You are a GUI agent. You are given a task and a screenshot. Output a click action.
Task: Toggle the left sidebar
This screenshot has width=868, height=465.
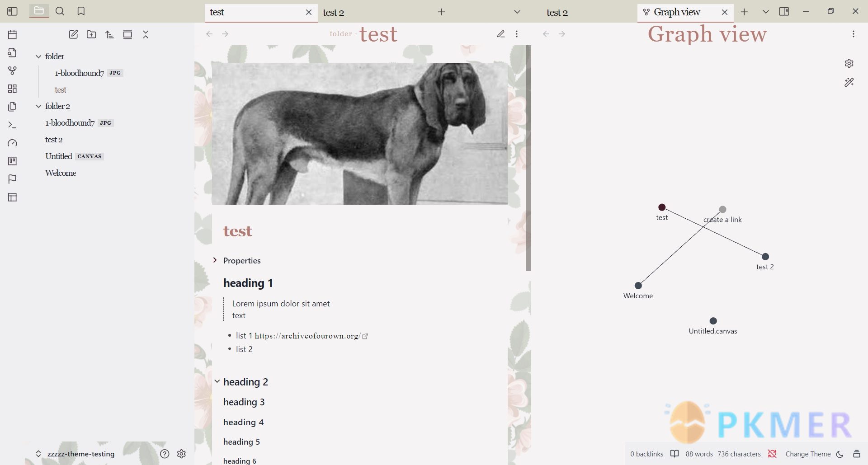tap(12, 11)
